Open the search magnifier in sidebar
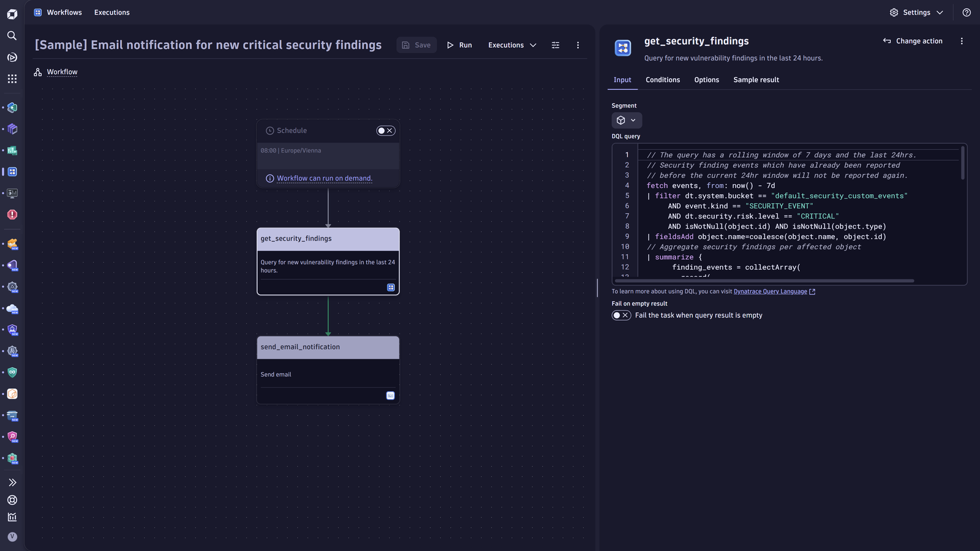The height and width of the screenshot is (551, 980). [x=12, y=36]
